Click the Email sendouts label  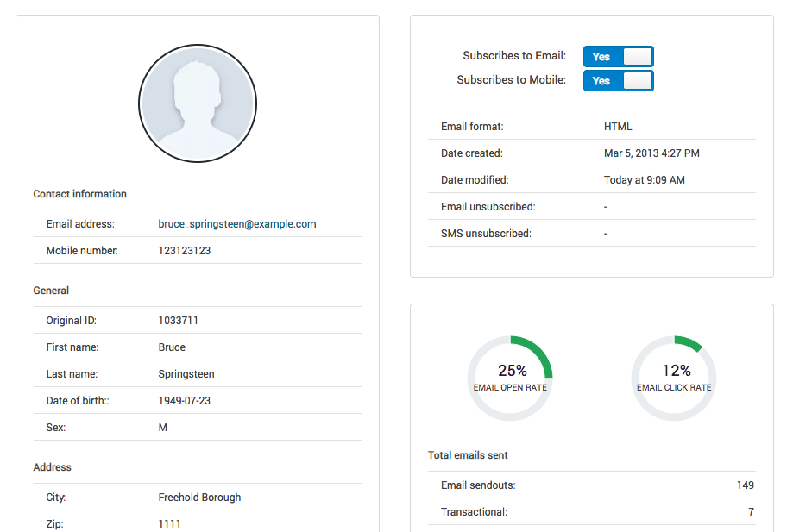pyautogui.click(x=478, y=485)
